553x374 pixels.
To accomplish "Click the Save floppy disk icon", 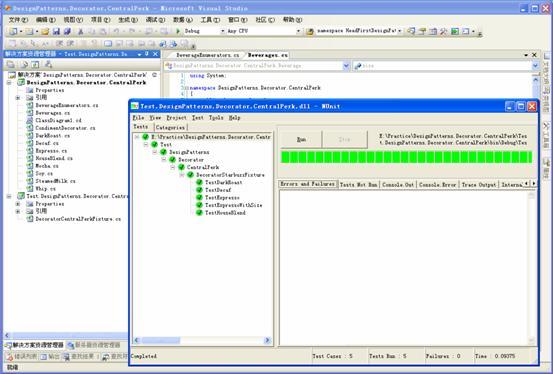I will tap(56, 31).
